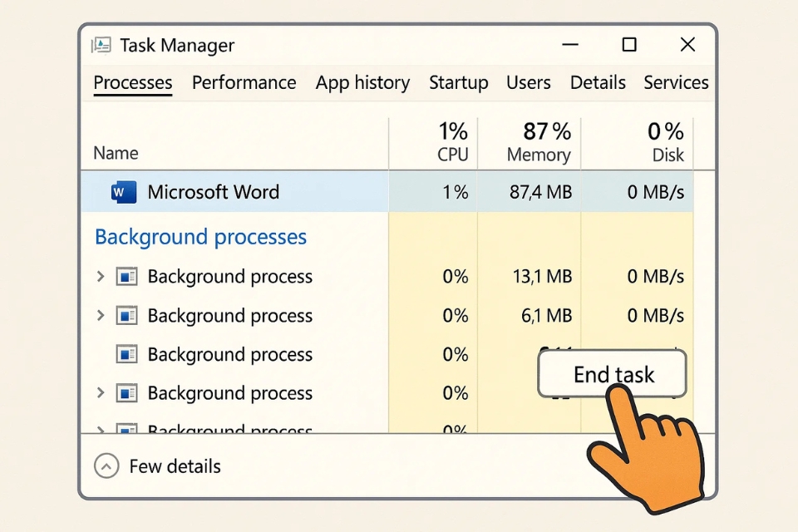The height and width of the screenshot is (532, 798).
Task: Expand the fourth Background process entry
Action: pyautogui.click(x=100, y=392)
